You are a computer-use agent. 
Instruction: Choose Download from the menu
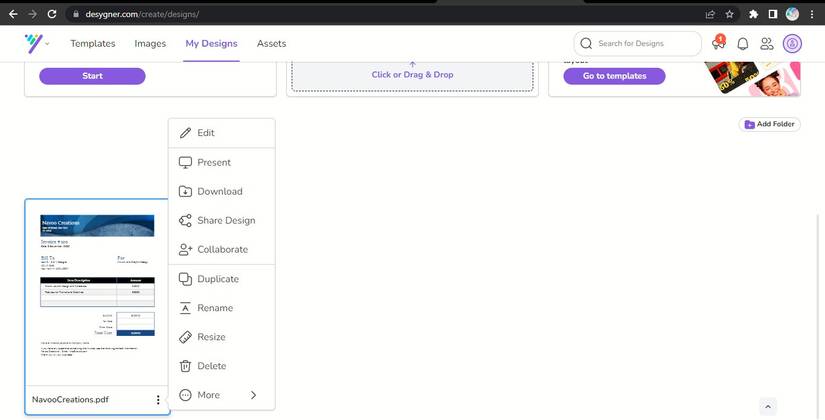(222, 192)
